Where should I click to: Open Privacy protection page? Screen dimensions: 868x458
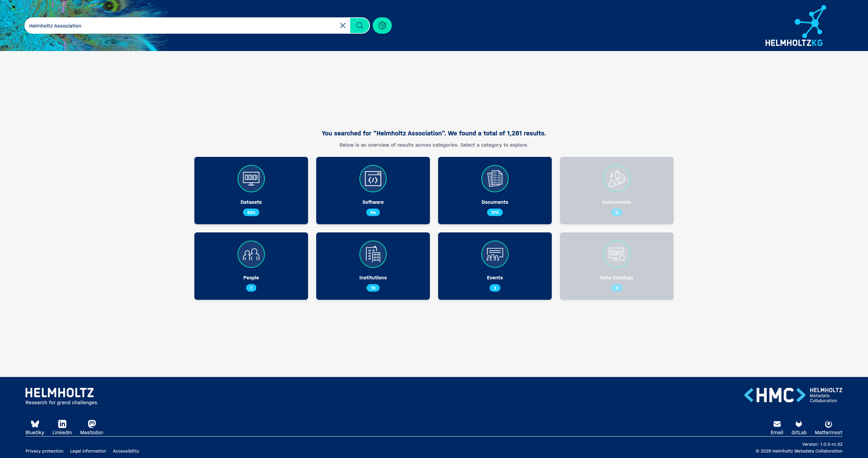(x=44, y=451)
